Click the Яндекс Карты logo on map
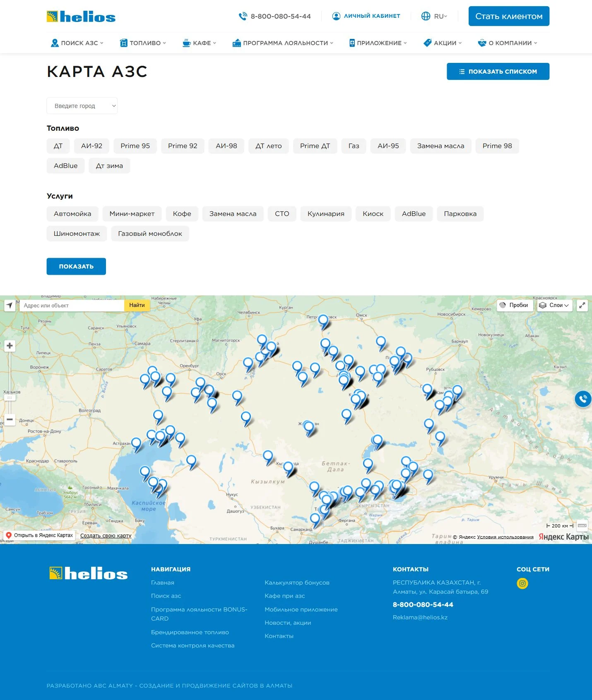592x700 pixels. pyautogui.click(x=563, y=537)
